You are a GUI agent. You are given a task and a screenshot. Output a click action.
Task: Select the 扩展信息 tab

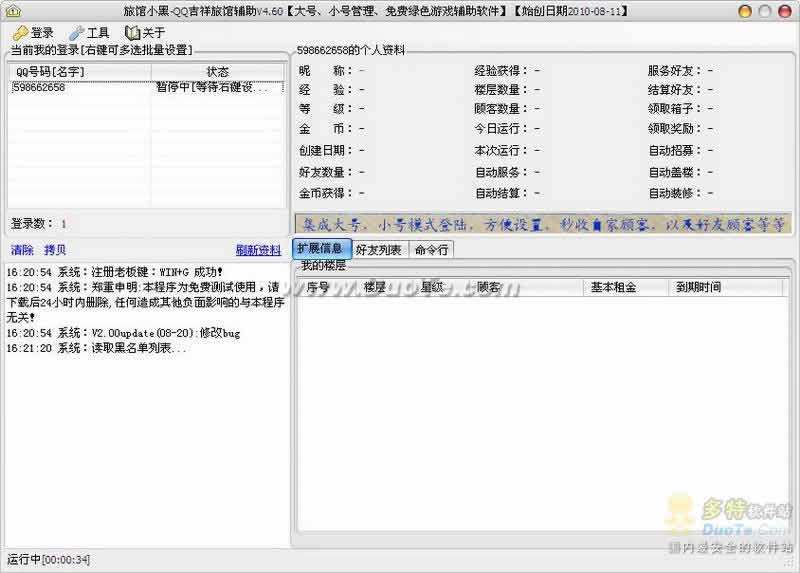321,248
